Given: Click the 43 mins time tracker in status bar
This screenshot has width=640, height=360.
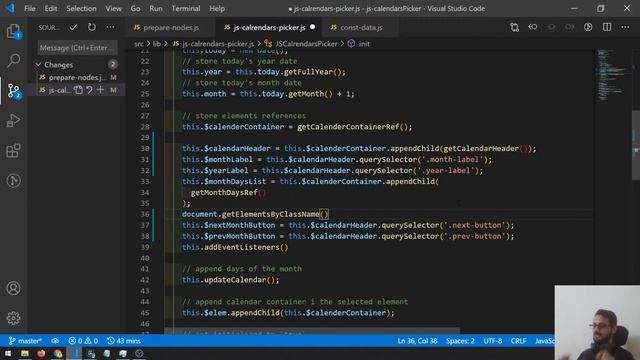Looking at the screenshot, I should (124, 341).
